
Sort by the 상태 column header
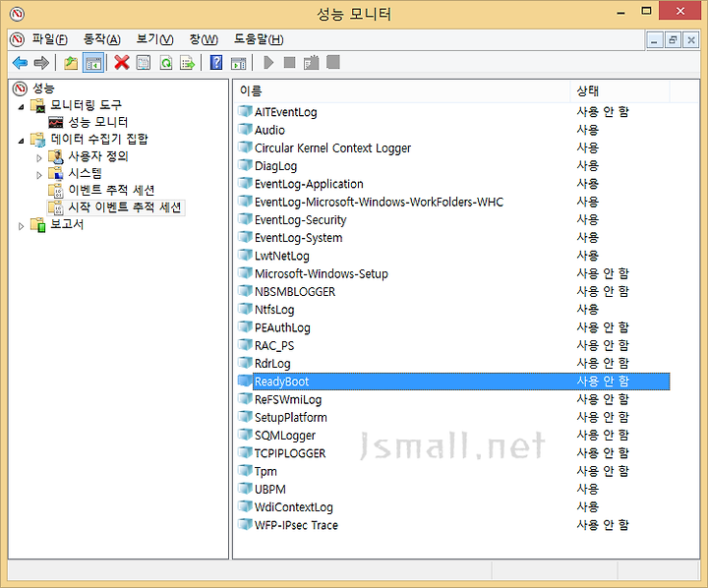coord(619,91)
